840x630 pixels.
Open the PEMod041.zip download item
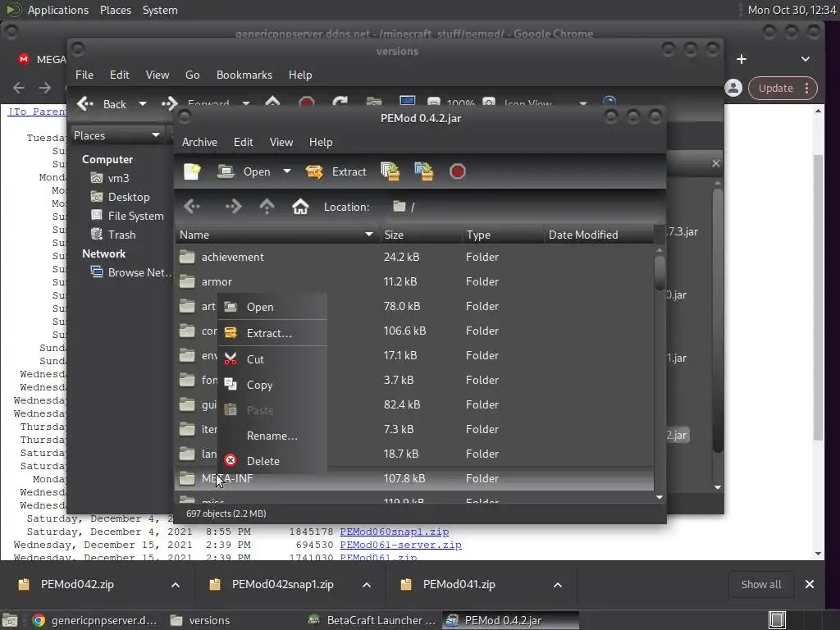click(459, 584)
